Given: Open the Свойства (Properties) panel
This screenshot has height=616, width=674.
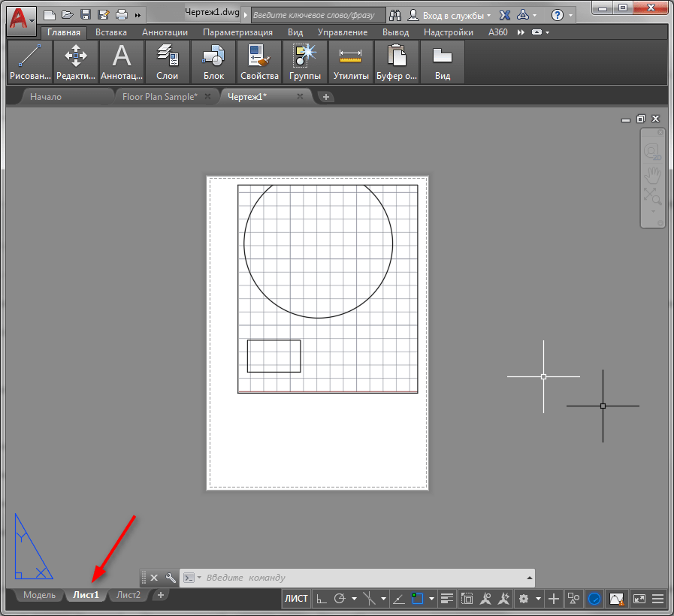Looking at the screenshot, I should pos(259,62).
